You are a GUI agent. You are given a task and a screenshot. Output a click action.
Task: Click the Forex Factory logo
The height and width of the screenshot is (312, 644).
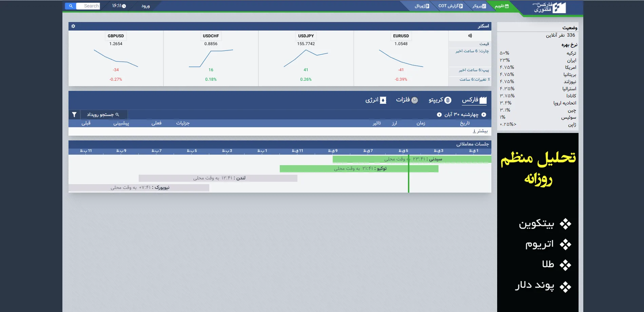point(549,7)
